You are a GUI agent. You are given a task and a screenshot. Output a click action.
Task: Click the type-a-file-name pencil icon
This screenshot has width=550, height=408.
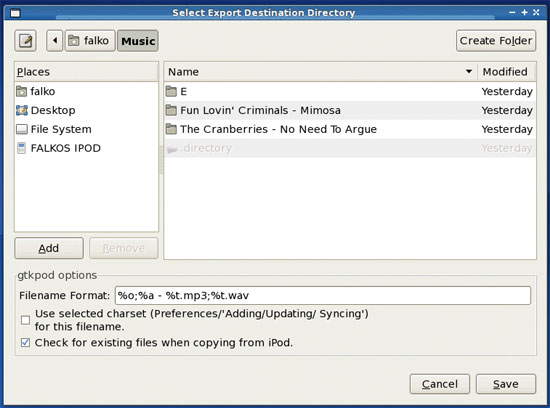coord(25,41)
